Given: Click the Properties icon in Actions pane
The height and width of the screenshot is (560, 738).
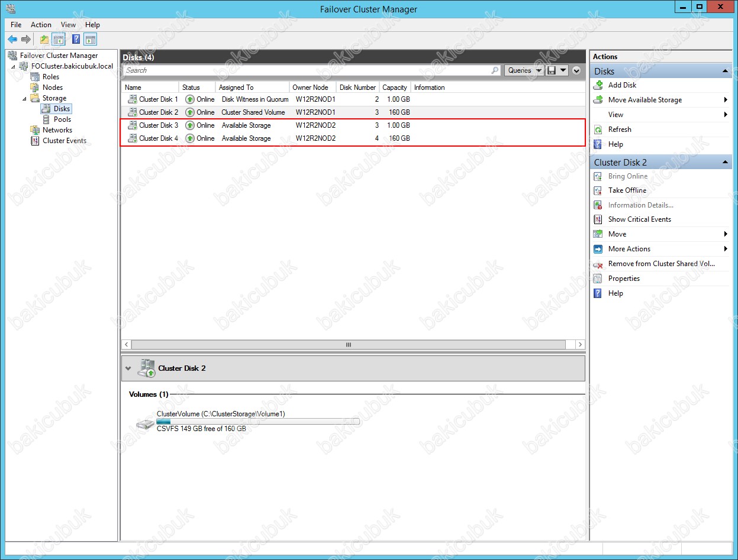Looking at the screenshot, I should coord(598,279).
